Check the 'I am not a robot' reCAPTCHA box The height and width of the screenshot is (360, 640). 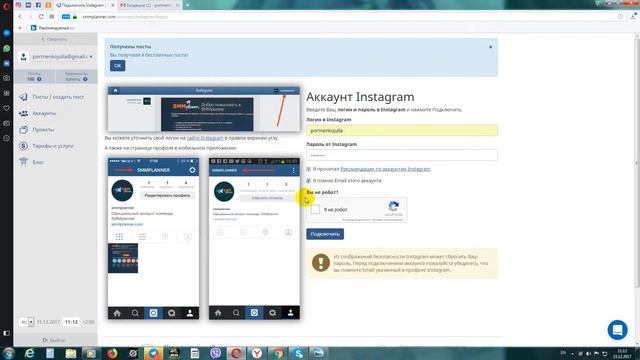315,209
